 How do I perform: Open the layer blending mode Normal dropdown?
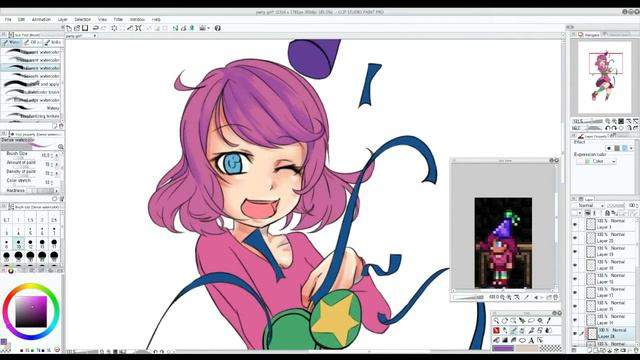pos(588,205)
